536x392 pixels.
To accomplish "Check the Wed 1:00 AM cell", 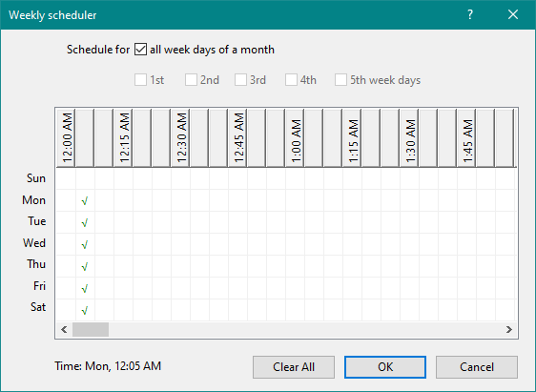I will pos(295,244).
